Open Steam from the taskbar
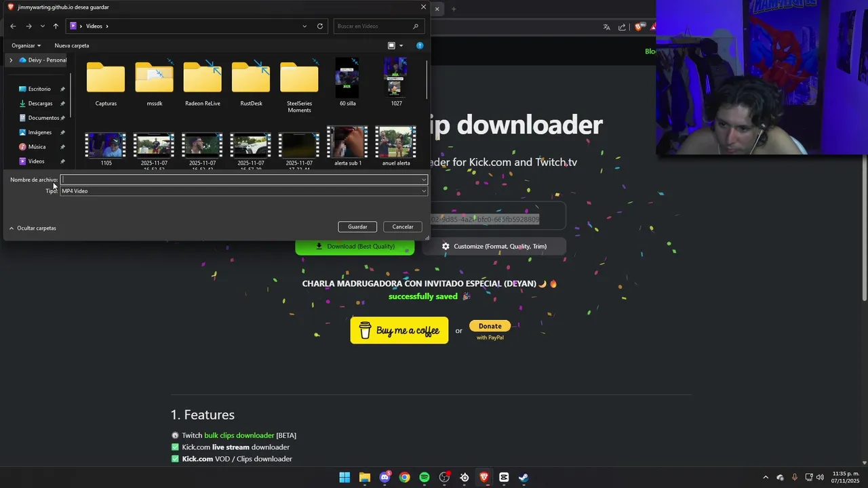 (524, 477)
